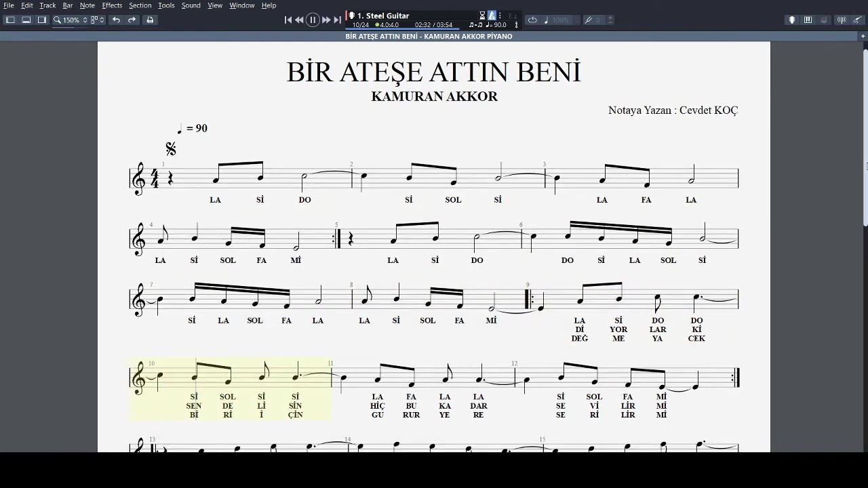Image resolution: width=868 pixels, height=488 pixels.
Task: Jump to the last bar
Action: click(337, 20)
